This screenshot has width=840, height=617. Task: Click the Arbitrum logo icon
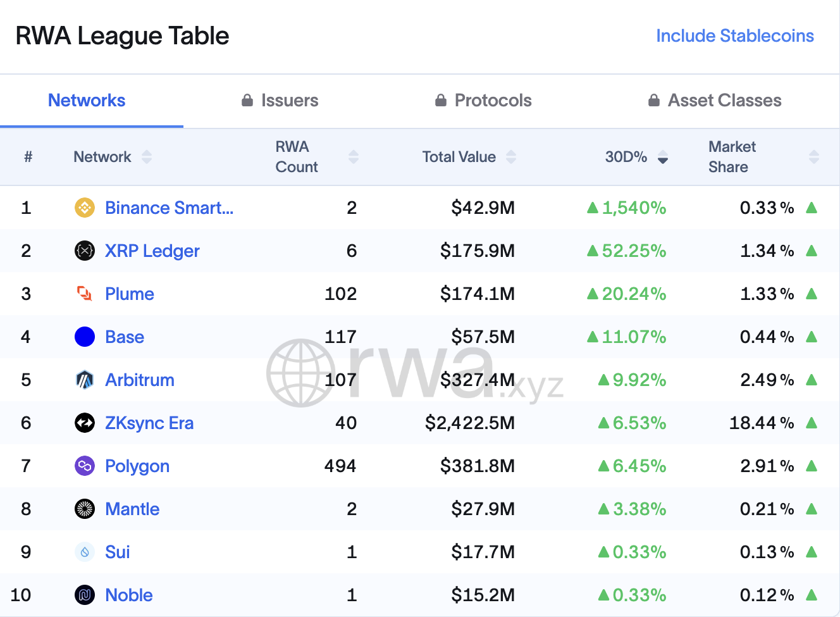click(85, 380)
